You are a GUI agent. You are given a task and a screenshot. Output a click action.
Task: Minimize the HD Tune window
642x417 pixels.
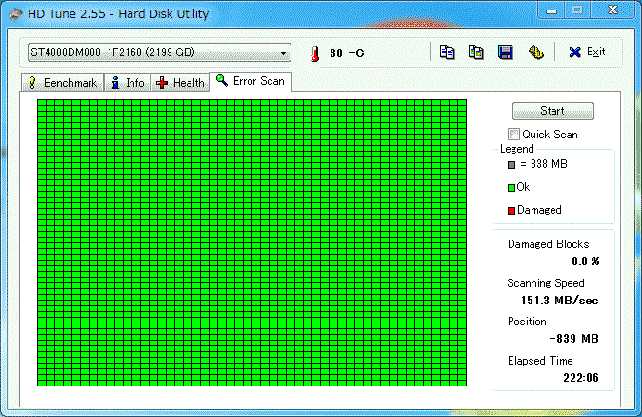click(551, 11)
